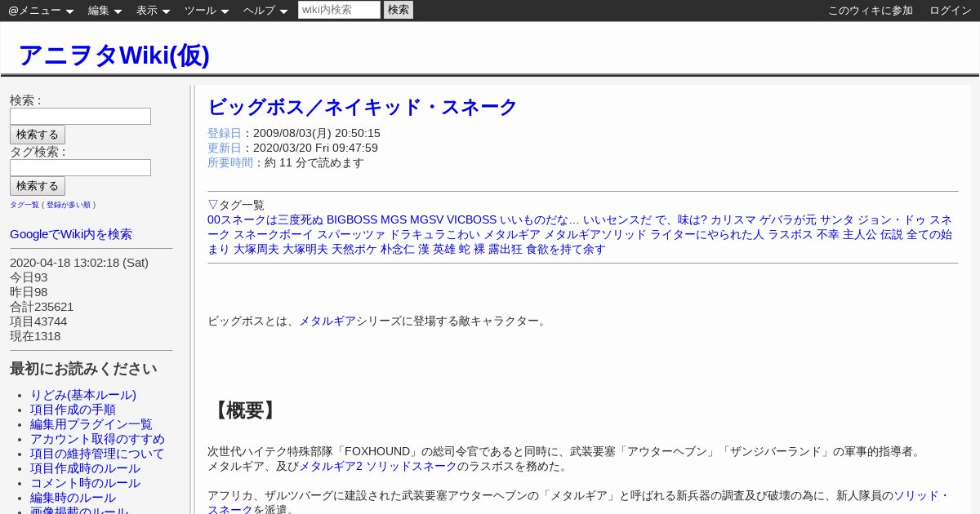Click the 主人公 tag

[x=860, y=234]
